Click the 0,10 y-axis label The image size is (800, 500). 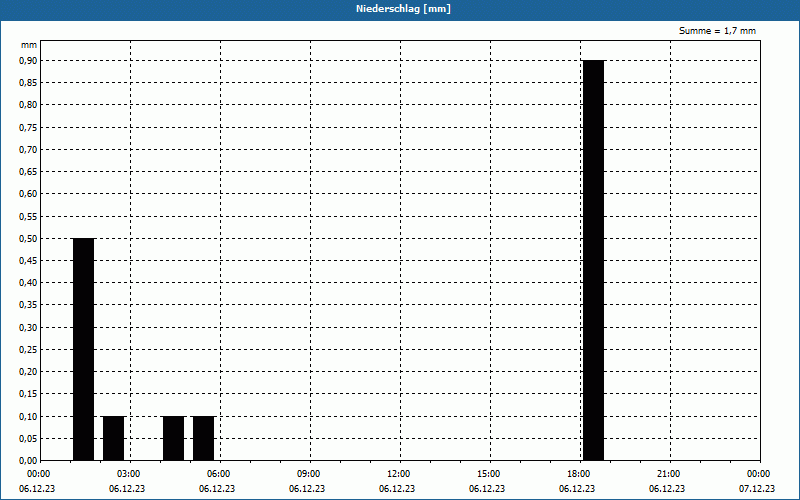coord(28,416)
